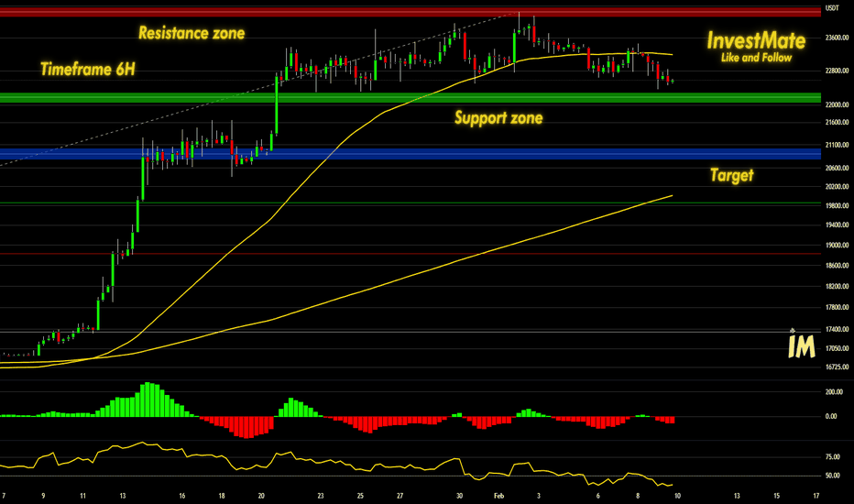Click the "Like and Follow" caption
The width and height of the screenshot is (854, 504).
point(756,58)
